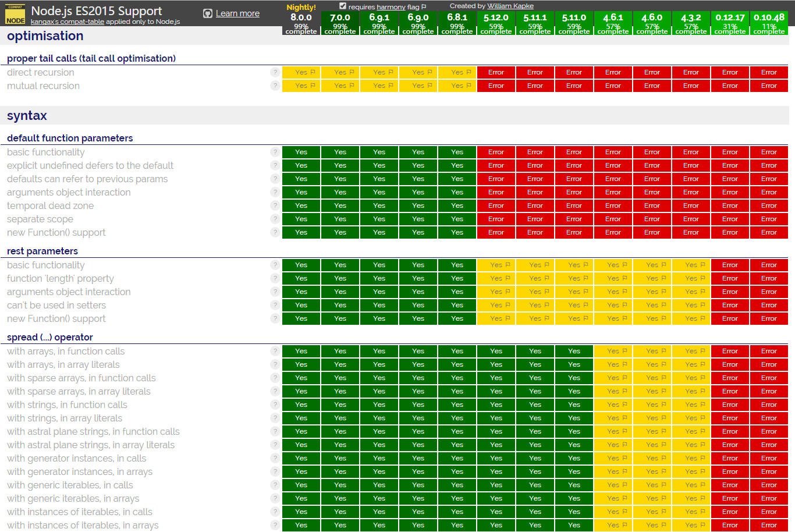Select the 7.0.0 version column header
The width and height of the screenshot is (795, 532).
[x=340, y=23]
